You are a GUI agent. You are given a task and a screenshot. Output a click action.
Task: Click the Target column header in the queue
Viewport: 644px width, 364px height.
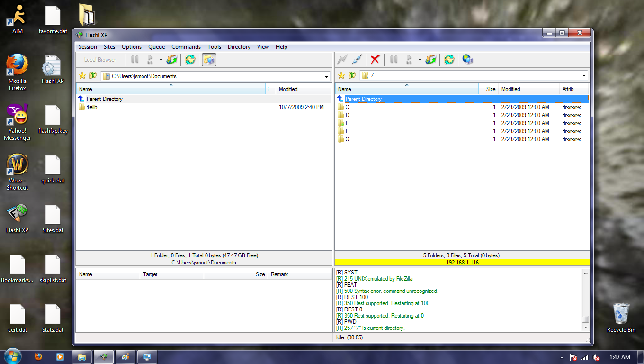pyautogui.click(x=172, y=274)
